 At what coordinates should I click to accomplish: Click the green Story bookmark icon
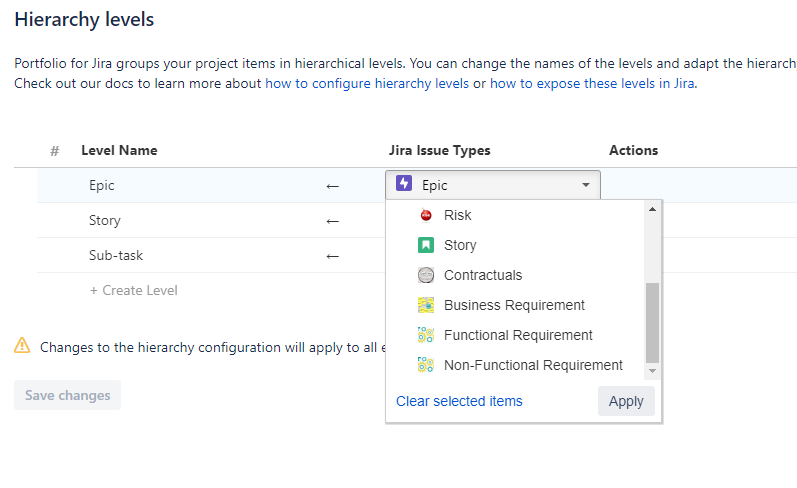(426, 245)
